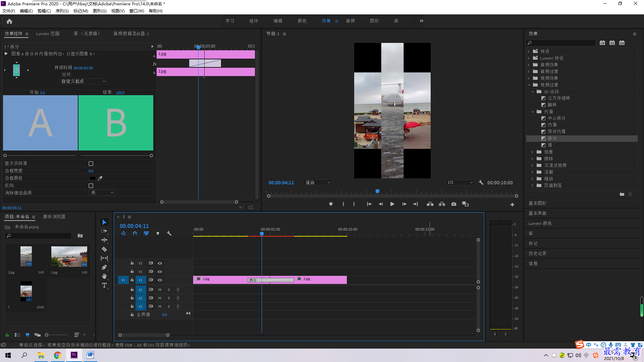This screenshot has width=644, height=362.
Task: Toggle V1 track output eye
Action: point(160,280)
